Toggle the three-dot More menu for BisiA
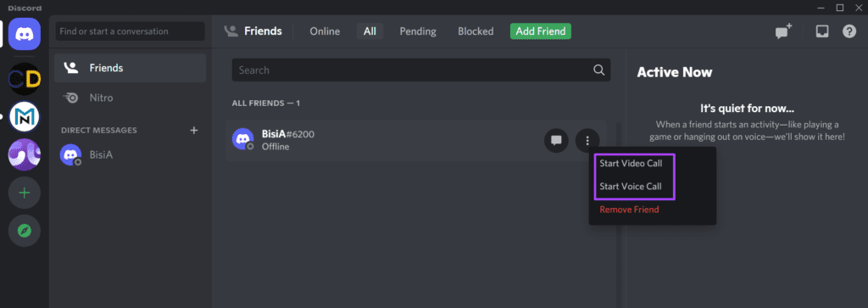The image size is (868, 308). tap(588, 141)
